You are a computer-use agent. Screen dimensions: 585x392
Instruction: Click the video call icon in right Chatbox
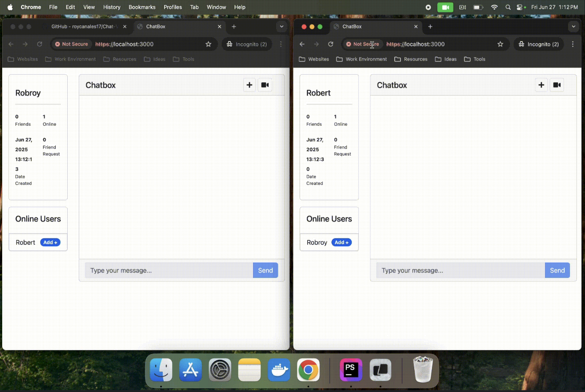pyautogui.click(x=557, y=85)
